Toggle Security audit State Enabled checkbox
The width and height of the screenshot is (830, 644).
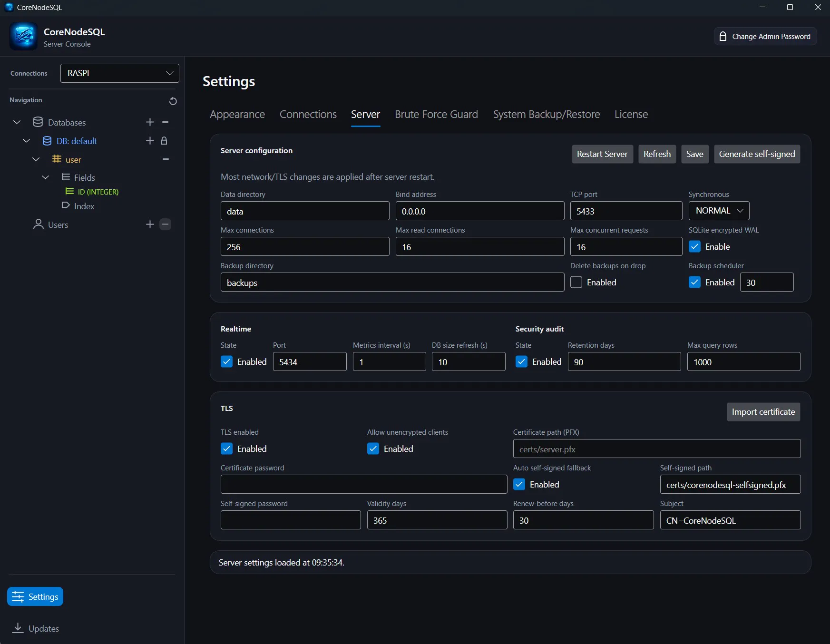pos(521,361)
